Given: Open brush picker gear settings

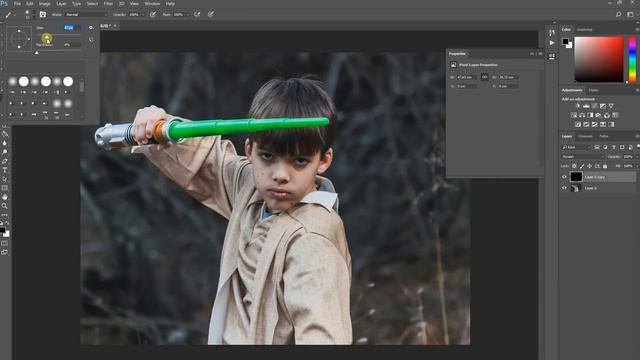Looking at the screenshot, I should point(91,28).
